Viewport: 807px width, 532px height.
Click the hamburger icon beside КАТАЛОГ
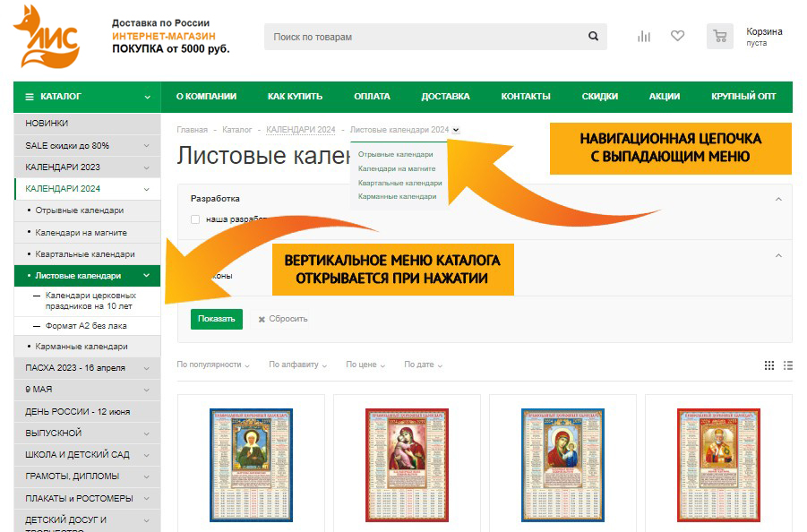(30, 97)
